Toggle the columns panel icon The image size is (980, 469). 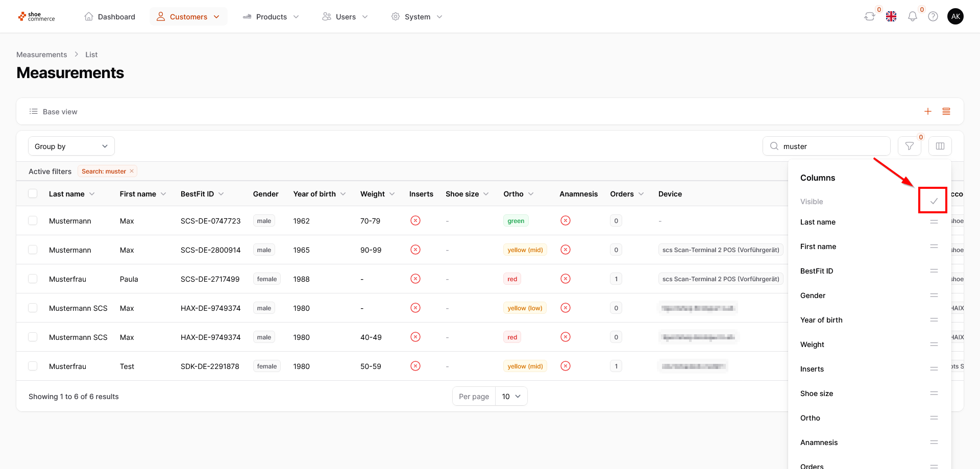940,146
